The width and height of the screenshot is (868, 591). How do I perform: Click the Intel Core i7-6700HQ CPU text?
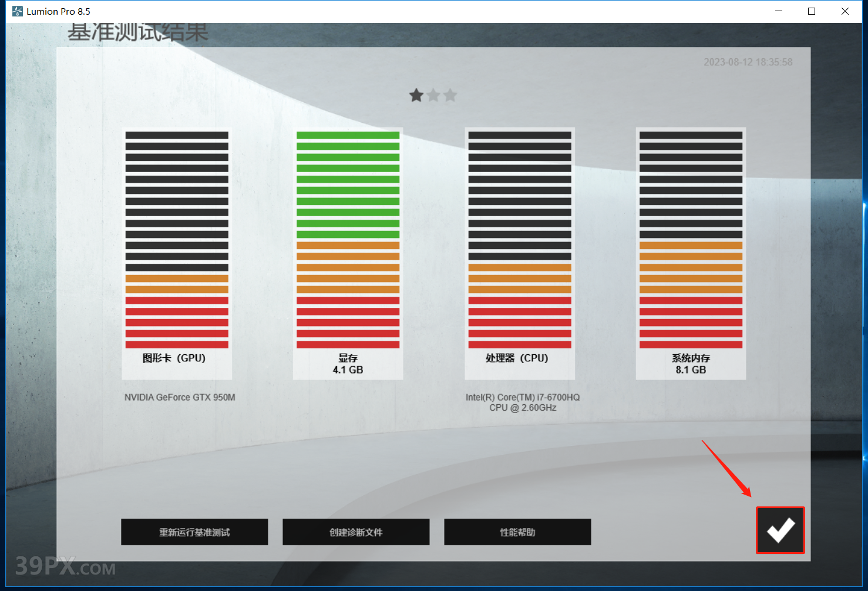(523, 402)
